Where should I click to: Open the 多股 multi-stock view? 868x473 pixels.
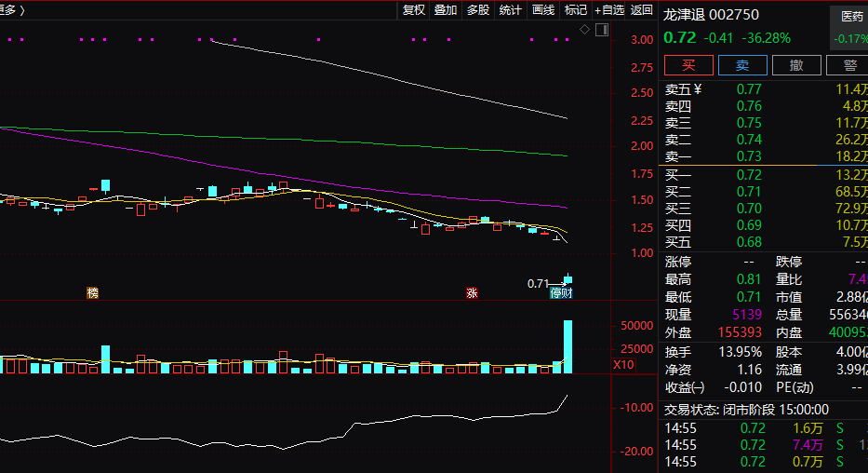tap(477, 10)
